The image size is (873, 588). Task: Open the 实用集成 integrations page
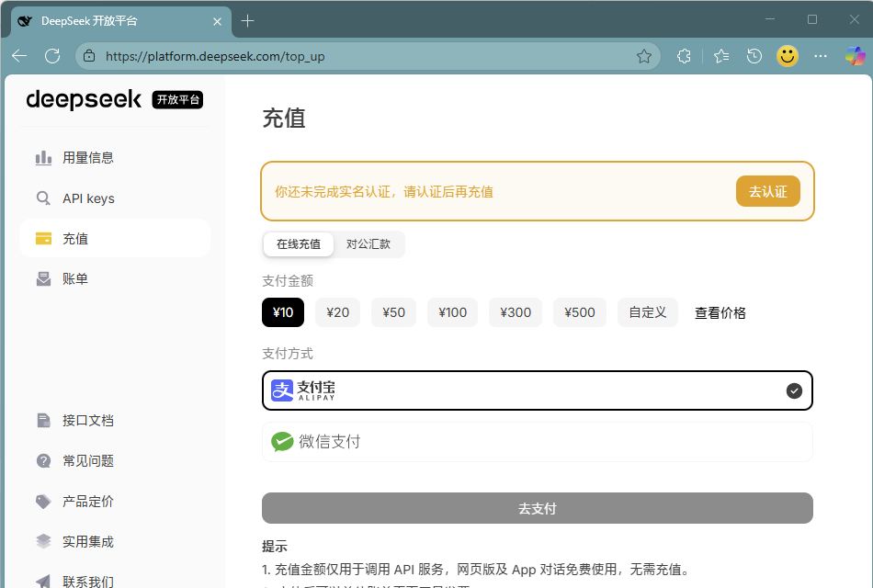[x=89, y=541]
